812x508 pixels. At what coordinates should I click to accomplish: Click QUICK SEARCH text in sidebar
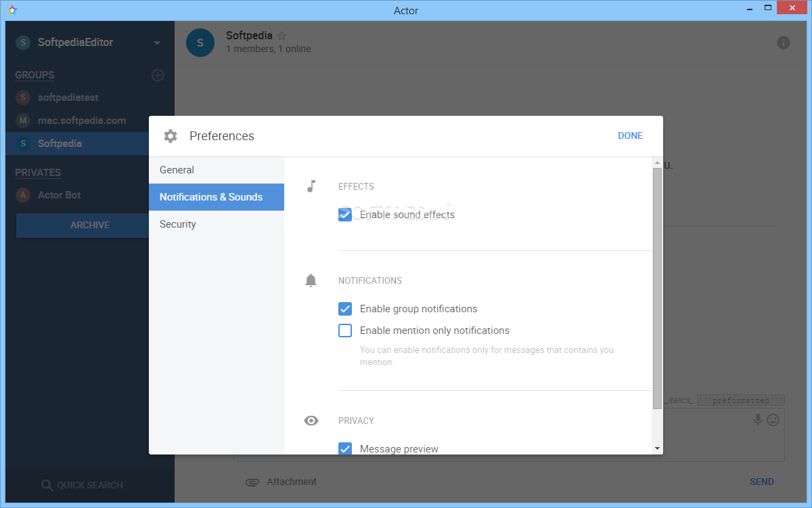(90, 485)
